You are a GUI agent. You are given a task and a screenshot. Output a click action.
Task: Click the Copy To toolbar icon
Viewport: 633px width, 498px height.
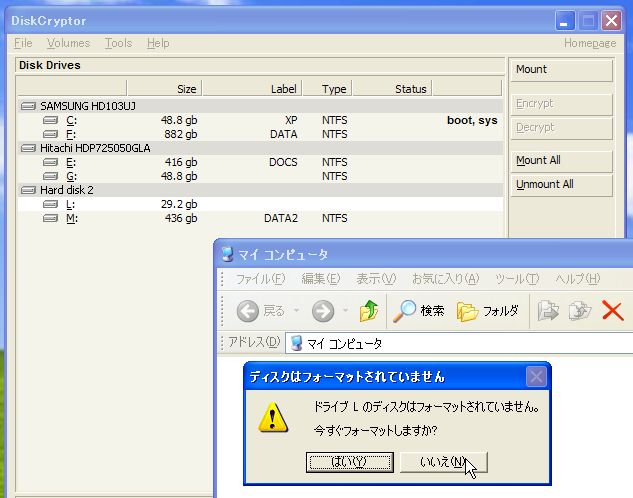tap(580, 311)
